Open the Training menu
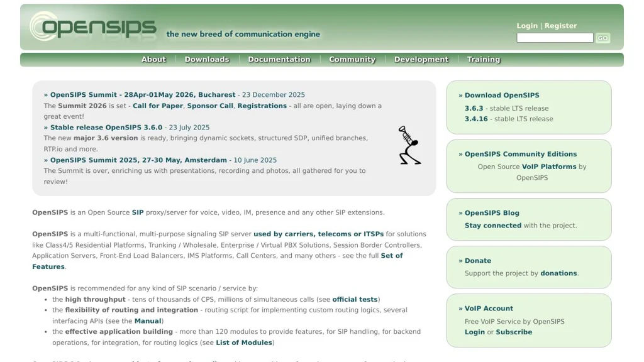Viewport: 644px width, 362px height. pyautogui.click(x=484, y=60)
